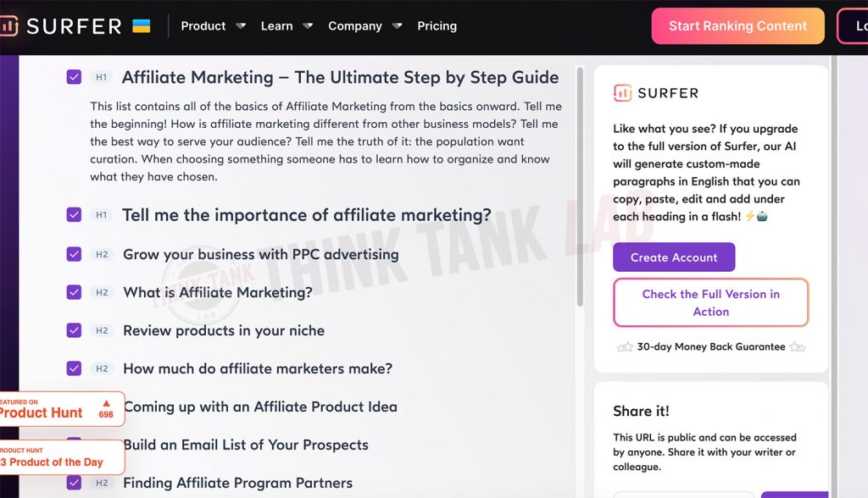Toggle the checkbox beside 'Finding Affiliate Program Partners'
The width and height of the screenshot is (868, 498).
pos(74,483)
